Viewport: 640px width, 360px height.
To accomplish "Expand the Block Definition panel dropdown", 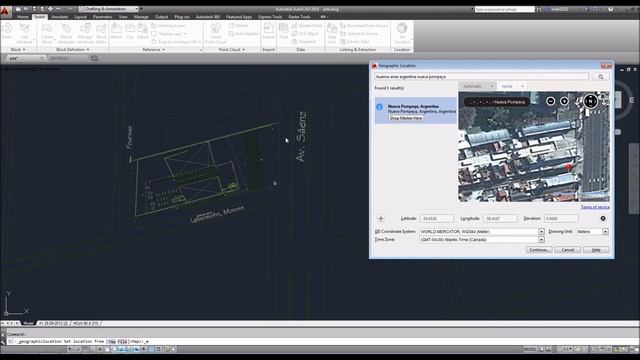I will pos(73,49).
